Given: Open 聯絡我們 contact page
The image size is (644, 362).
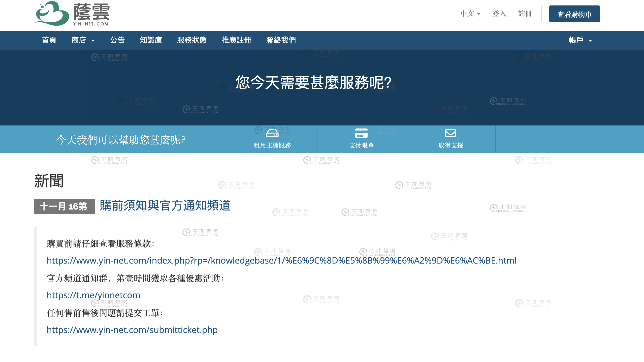Looking at the screenshot, I should [281, 40].
